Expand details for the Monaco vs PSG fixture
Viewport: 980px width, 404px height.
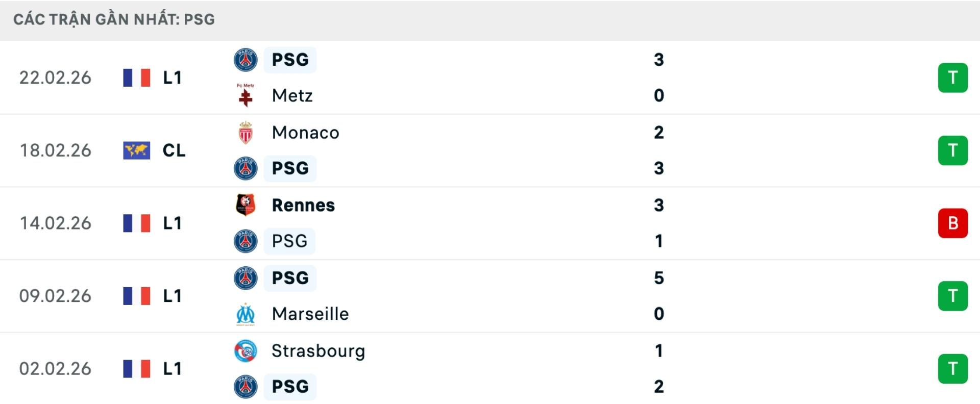click(x=490, y=150)
